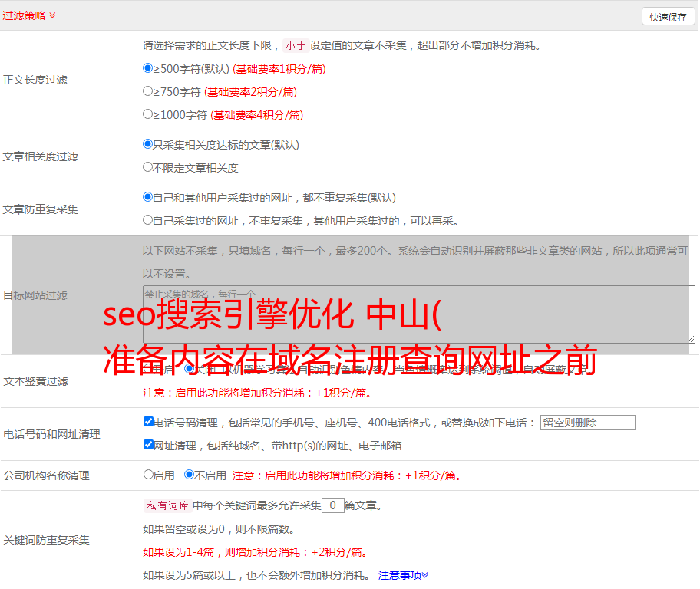Toggle the 电话号码清理 checkbox

(x=148, y=422)
